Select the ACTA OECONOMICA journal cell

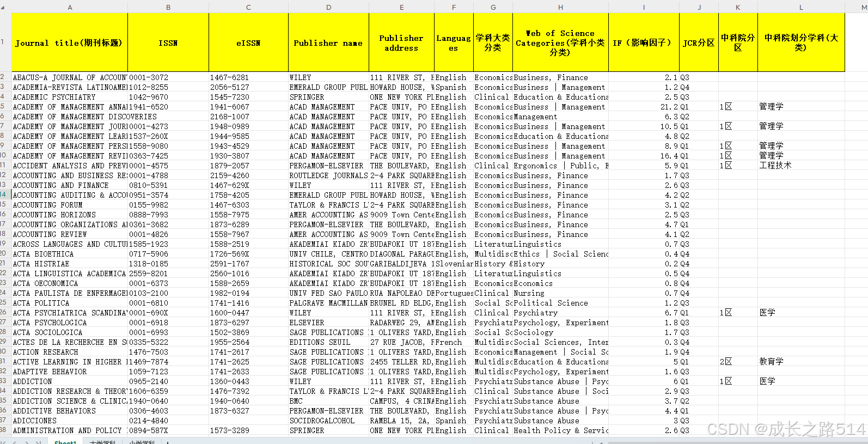click(x=70, y=283)
